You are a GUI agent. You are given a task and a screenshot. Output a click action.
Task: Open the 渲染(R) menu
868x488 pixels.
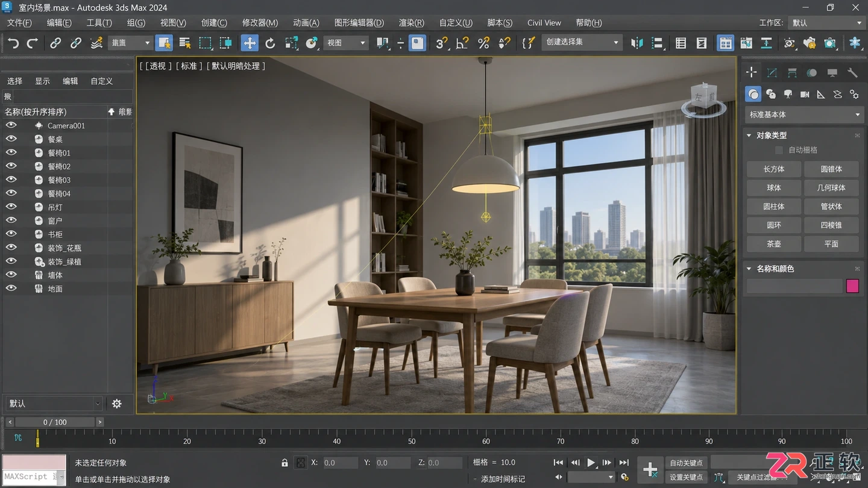tap(411, 23)
